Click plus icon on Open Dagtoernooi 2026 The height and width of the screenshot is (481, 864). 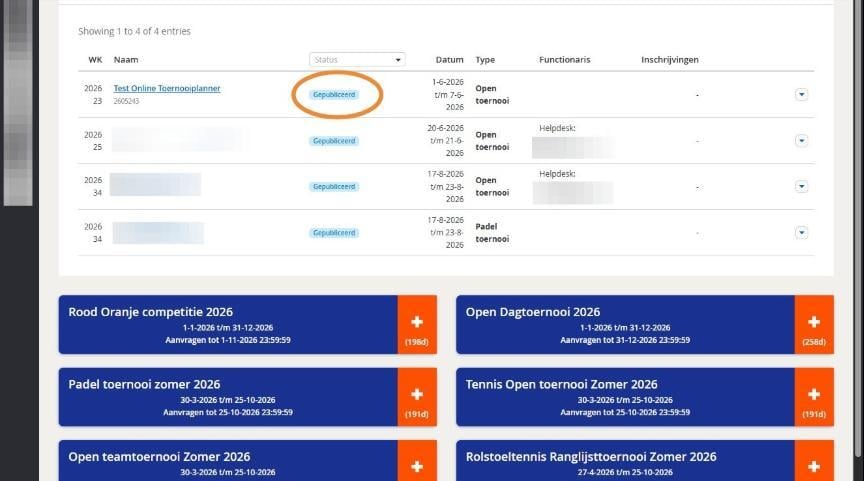click(814, 322)
